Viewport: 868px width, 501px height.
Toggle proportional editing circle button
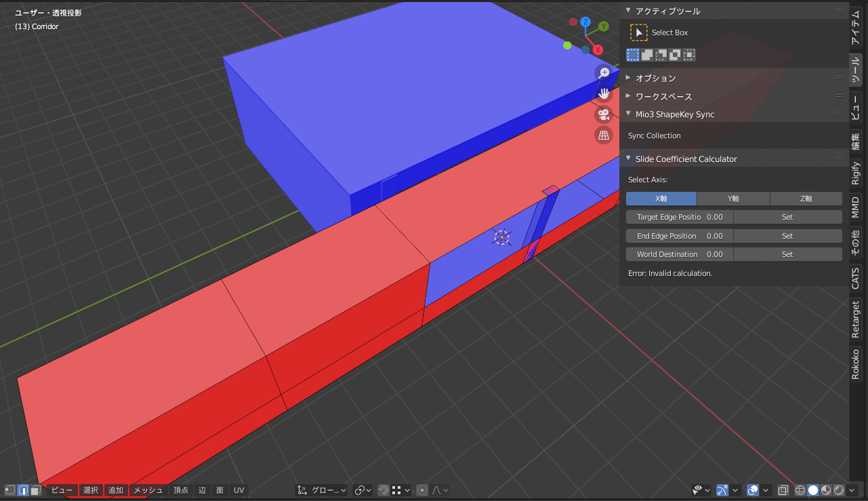point(422,490)
